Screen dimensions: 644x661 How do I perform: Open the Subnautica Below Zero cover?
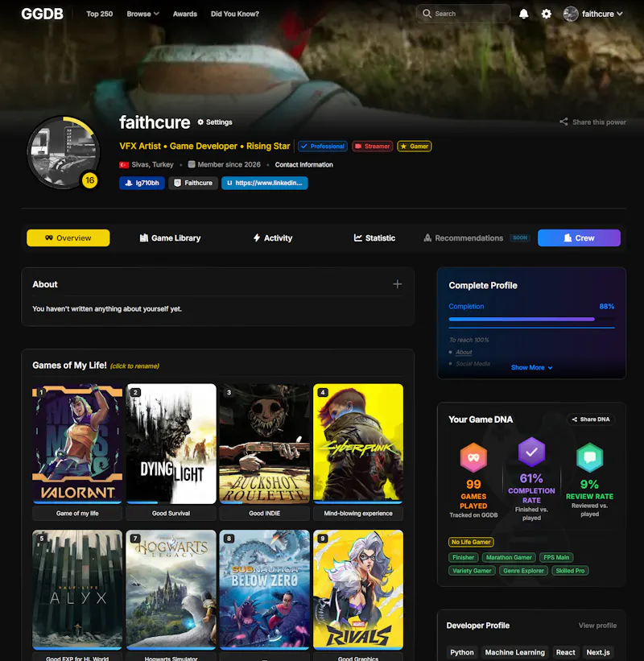(x=265, y=589)
